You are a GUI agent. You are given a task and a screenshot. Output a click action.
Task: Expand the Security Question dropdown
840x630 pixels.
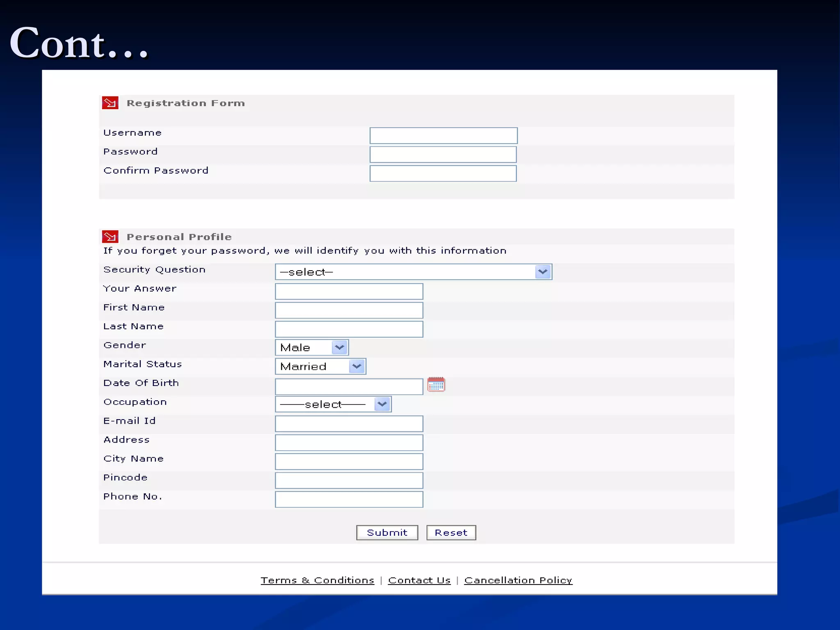pyautogui.click(x=542, y=272)
